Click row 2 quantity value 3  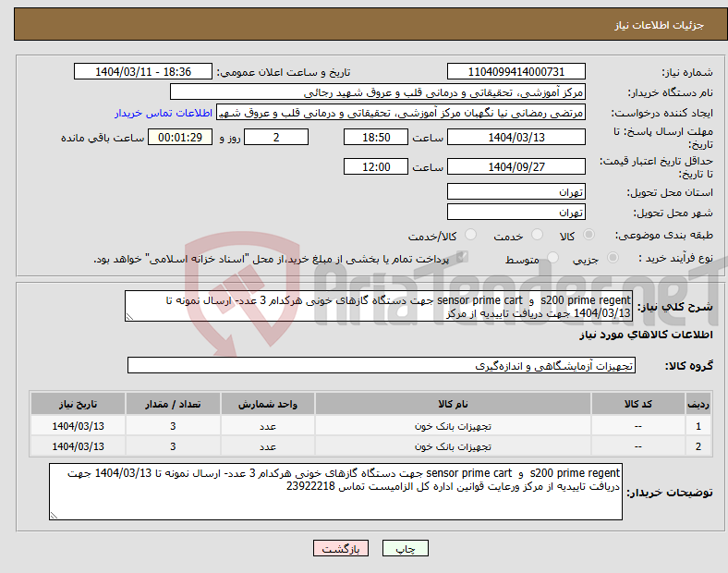(x=173, y=446)
